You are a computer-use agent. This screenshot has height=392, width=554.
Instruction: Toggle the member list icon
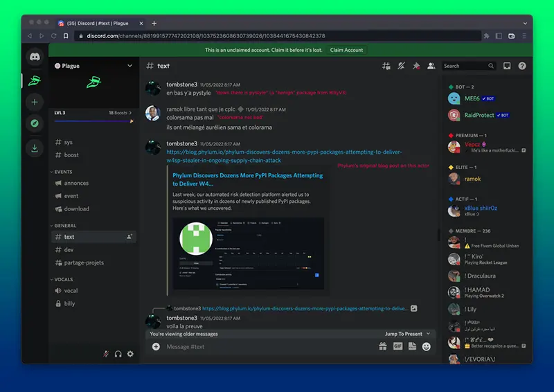point(431,66)
